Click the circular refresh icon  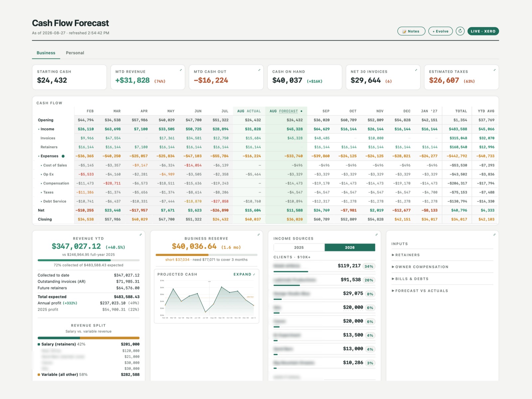460,31
